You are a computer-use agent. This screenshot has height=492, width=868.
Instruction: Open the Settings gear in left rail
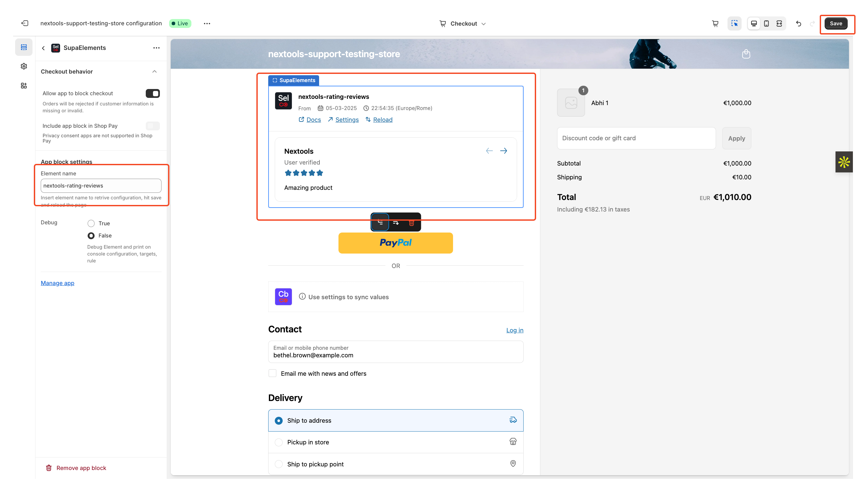click(x=24, y=66)
